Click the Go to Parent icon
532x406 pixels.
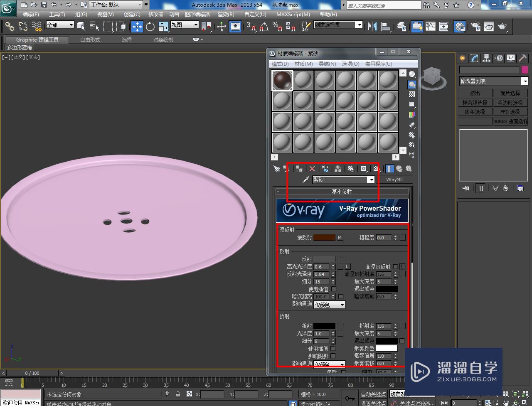pos(399,169)
